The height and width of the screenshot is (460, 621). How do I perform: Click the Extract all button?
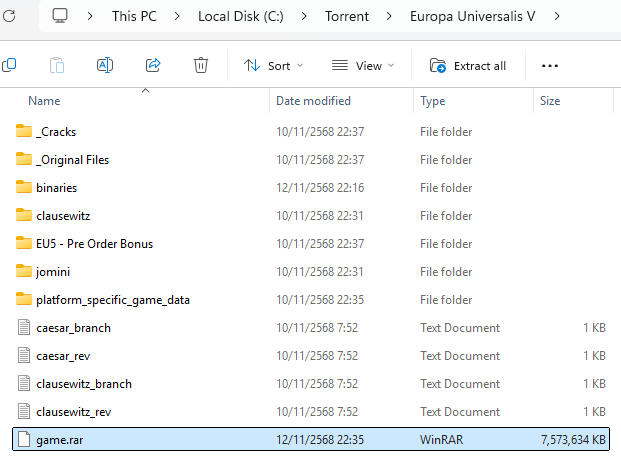coord(468,65)
